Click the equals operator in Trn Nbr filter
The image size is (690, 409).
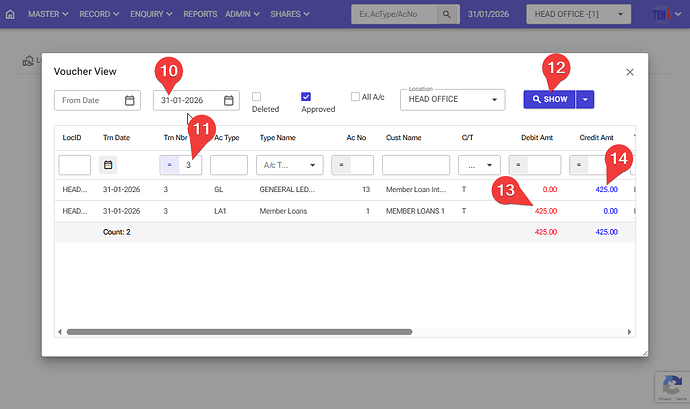coord(169,165)
